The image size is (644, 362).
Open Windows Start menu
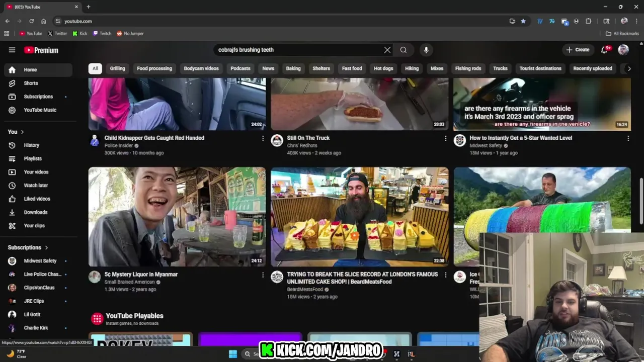point(233,354)
